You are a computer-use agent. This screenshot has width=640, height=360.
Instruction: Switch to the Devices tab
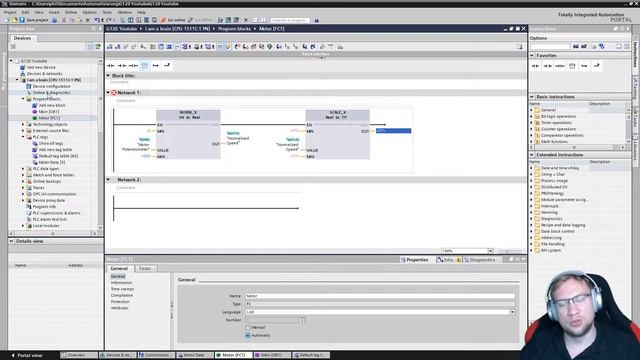coord(22,38)
